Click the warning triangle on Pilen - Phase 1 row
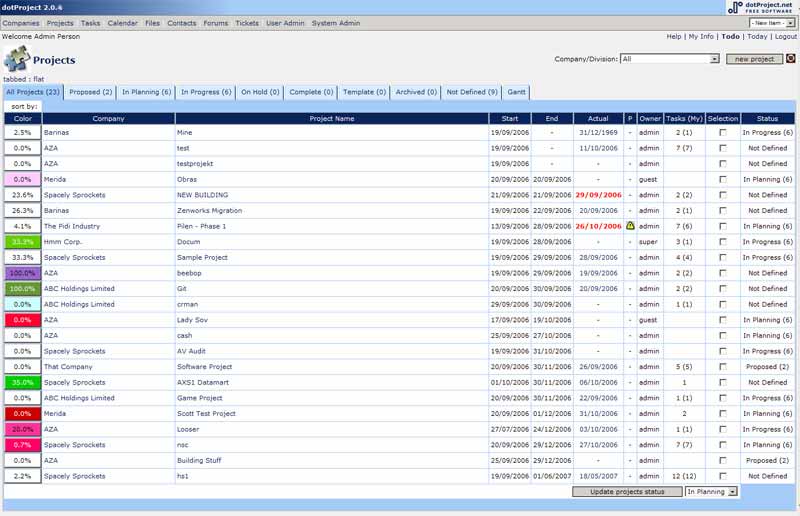 (630, 226)
